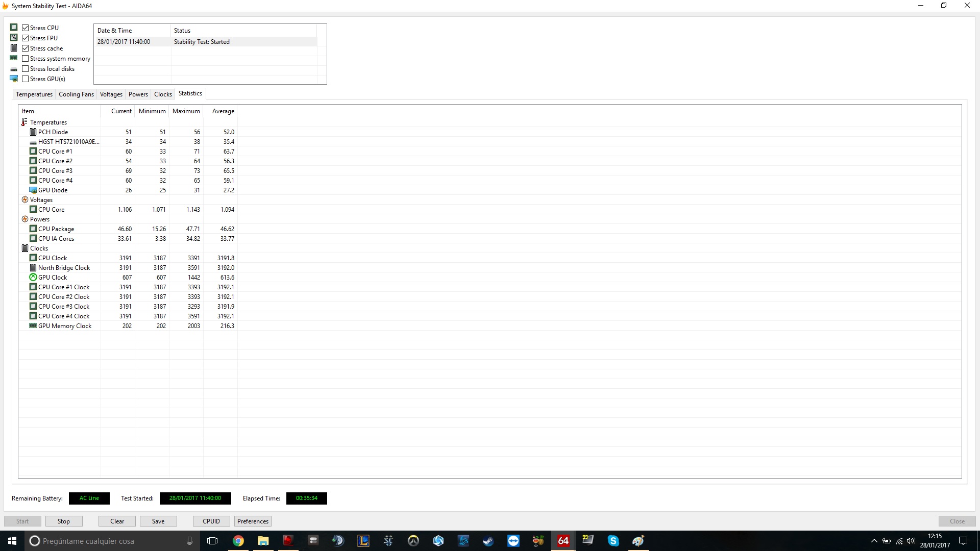Open File Explorer from the taskbar
This screenshot has height=551, width=980.
pos(263,541)
